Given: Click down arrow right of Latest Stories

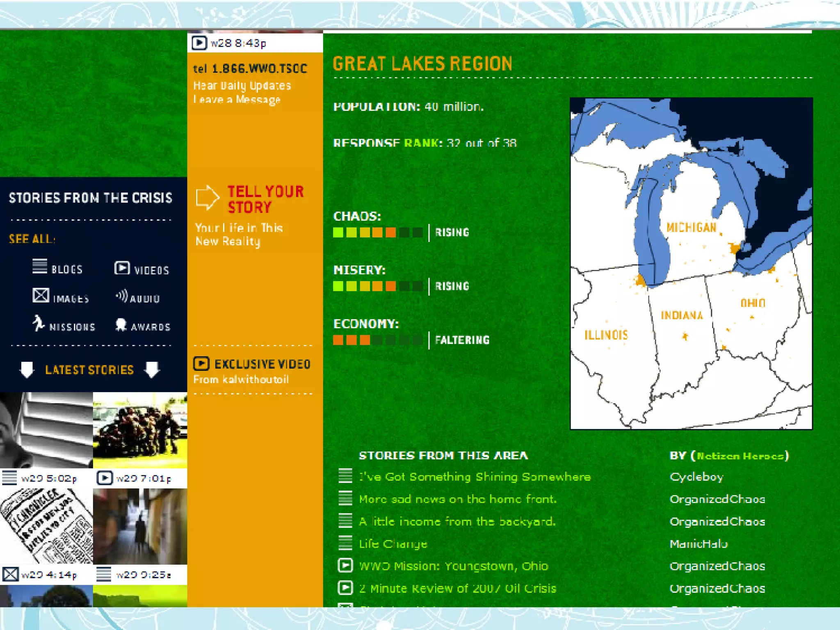Looking at the screenshot, I should point(152,369).
